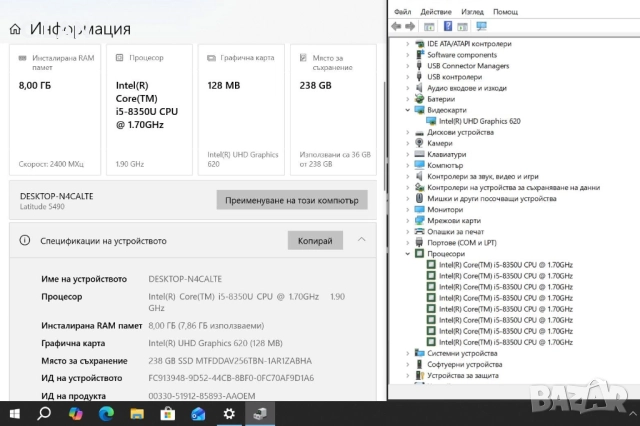This screenshot has height=426, width=640.
Task: Click the Батерии device icon
Action: point(419,99)
